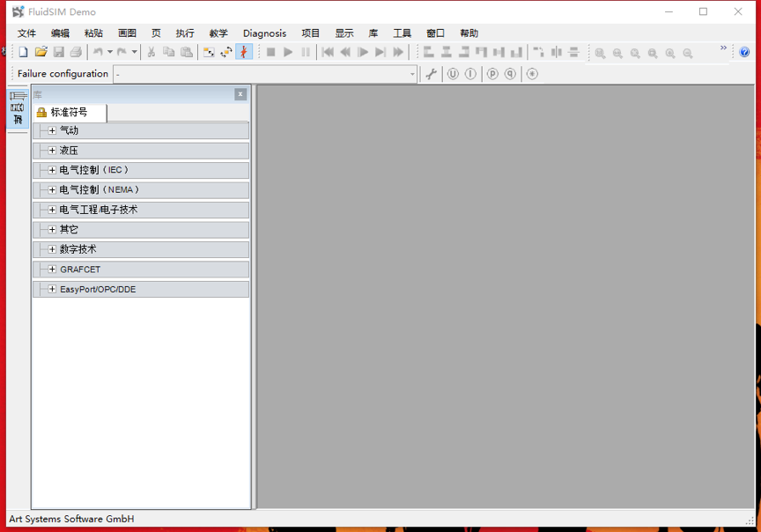Screen dimensions: 761x532
Task: Close the library panel
Action: pos(240,94)
